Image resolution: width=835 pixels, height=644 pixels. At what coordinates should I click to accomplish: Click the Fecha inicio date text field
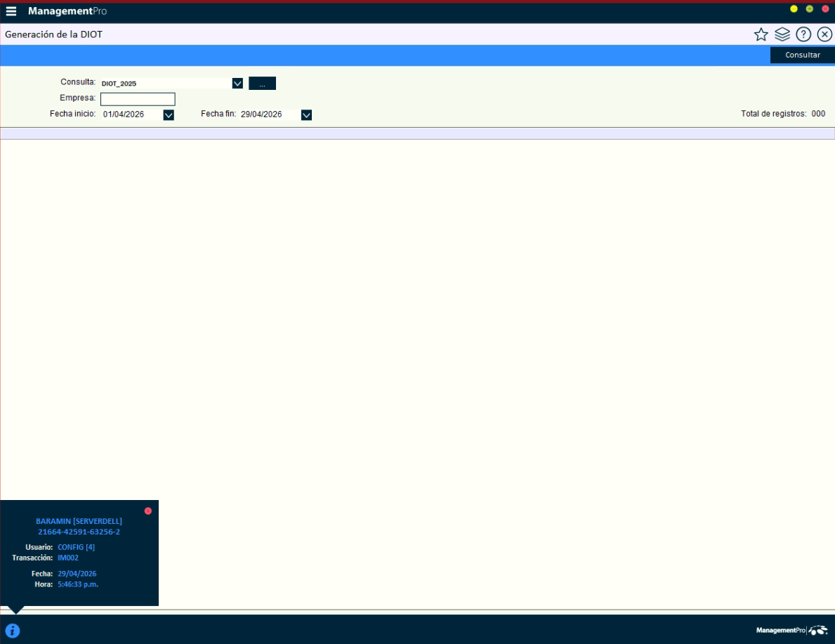131,114
